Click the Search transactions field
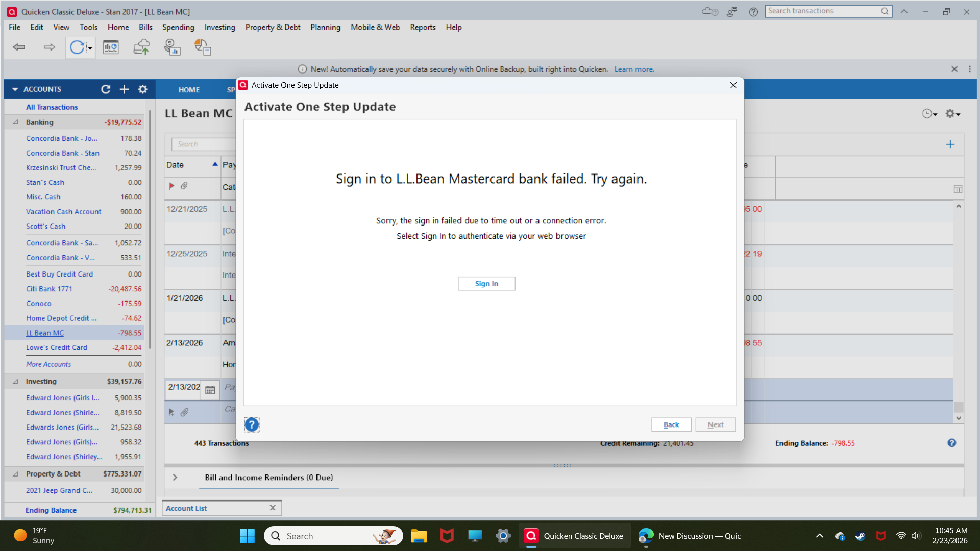980x551 pixels. tap(822, 11)
